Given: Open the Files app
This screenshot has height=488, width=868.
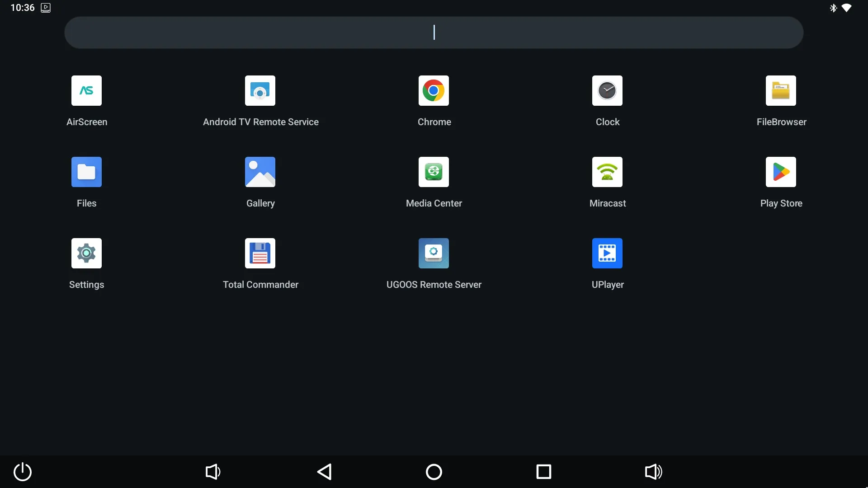Looking at the screenshot, I should pyautogui.click(x=86, y=172).
